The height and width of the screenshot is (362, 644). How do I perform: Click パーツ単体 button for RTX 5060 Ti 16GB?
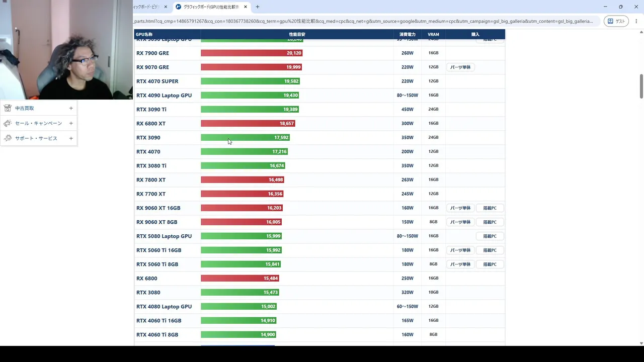[460, 250]
